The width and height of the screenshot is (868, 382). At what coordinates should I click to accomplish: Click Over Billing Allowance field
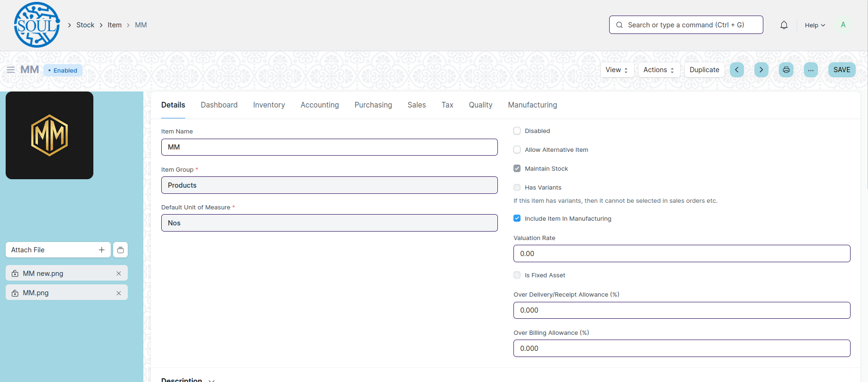coord(682,349)
